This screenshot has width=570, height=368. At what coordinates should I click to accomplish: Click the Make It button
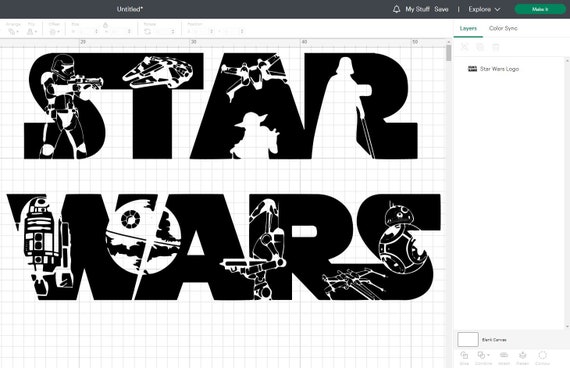(x=540, y=9)
